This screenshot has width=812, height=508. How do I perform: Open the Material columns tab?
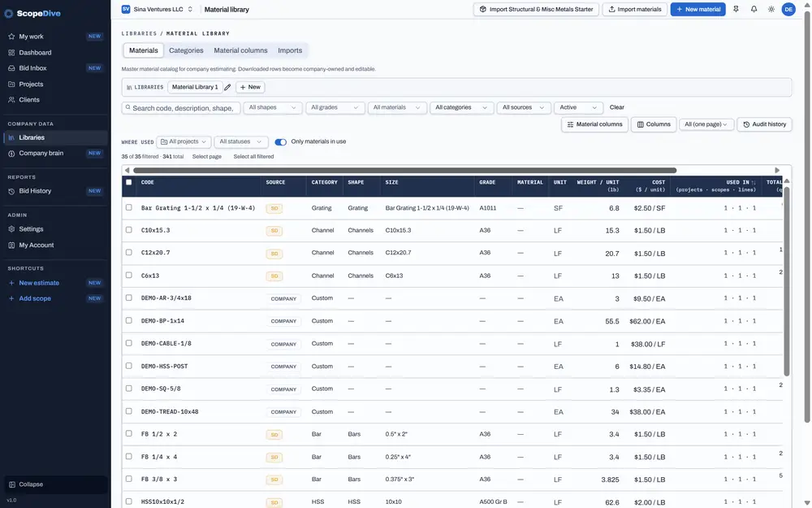pos(241,50)
